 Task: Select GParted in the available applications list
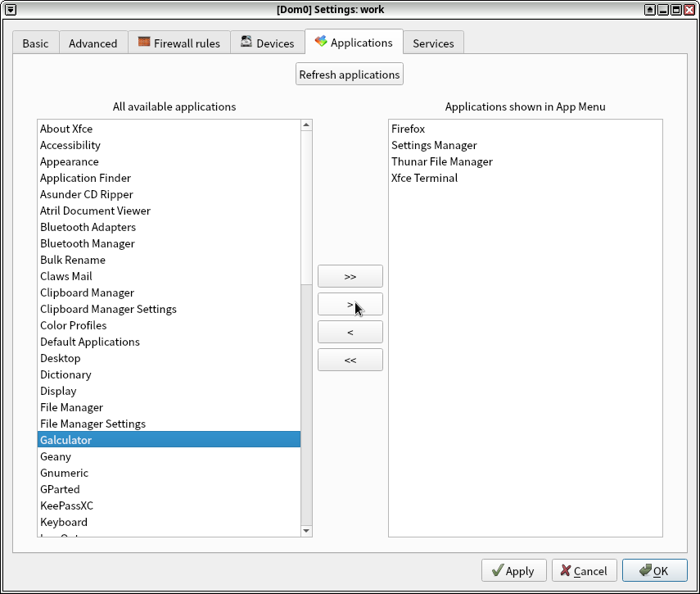pyautogui.click(x=60, y=489)
